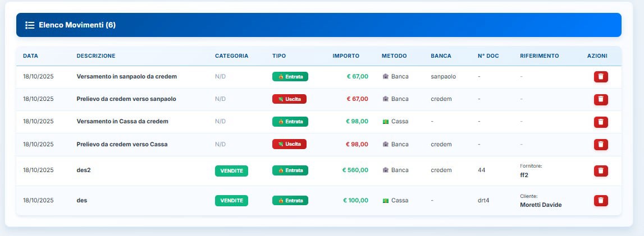Click the VENDITE badge in the des row
644x236 pixels.
(x=231, y=201)
